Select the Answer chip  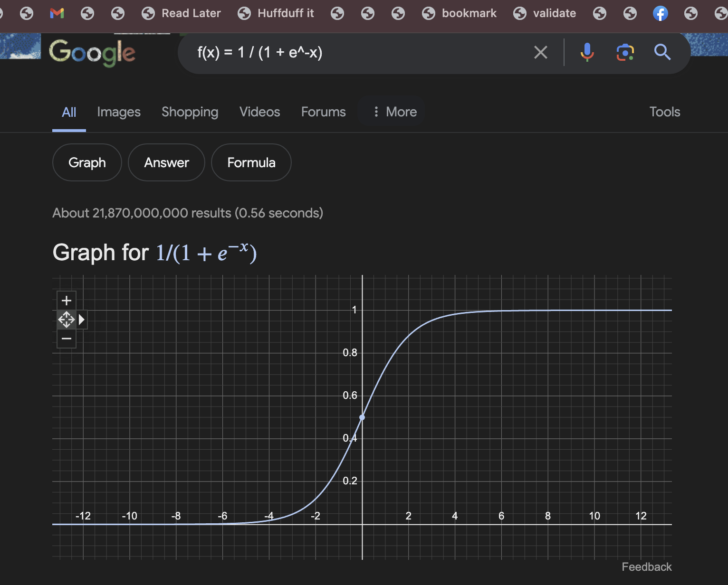[x=166, y=163]
